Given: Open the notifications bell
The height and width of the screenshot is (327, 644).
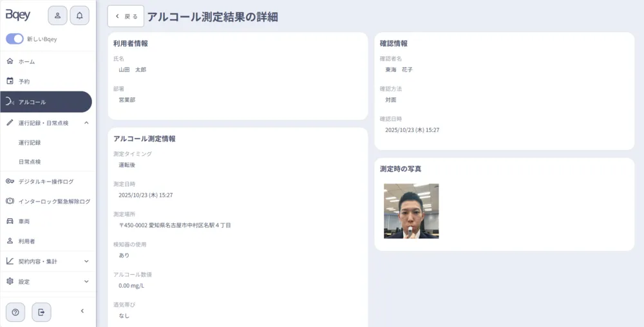Looking at the screenshot, I should click(80, 15).
